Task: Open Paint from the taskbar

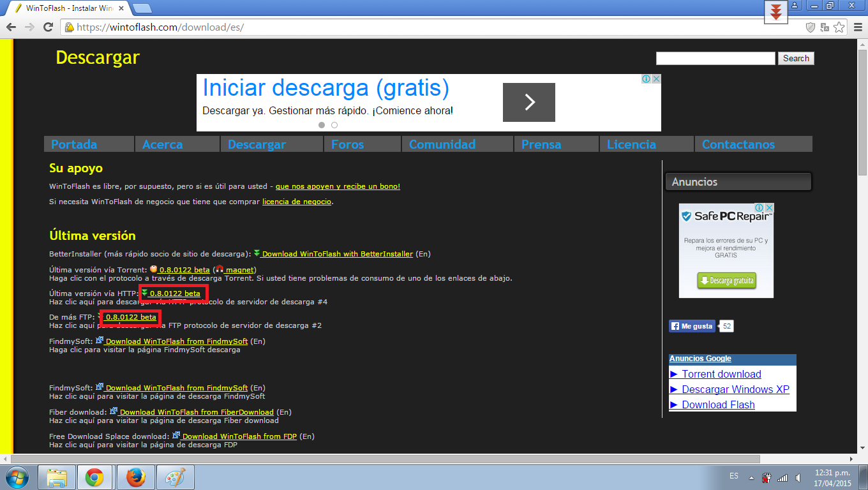Action: pos(174,477)
